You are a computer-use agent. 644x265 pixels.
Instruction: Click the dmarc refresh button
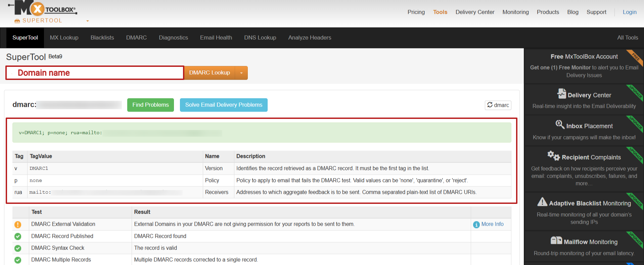(x=498, y=105)
